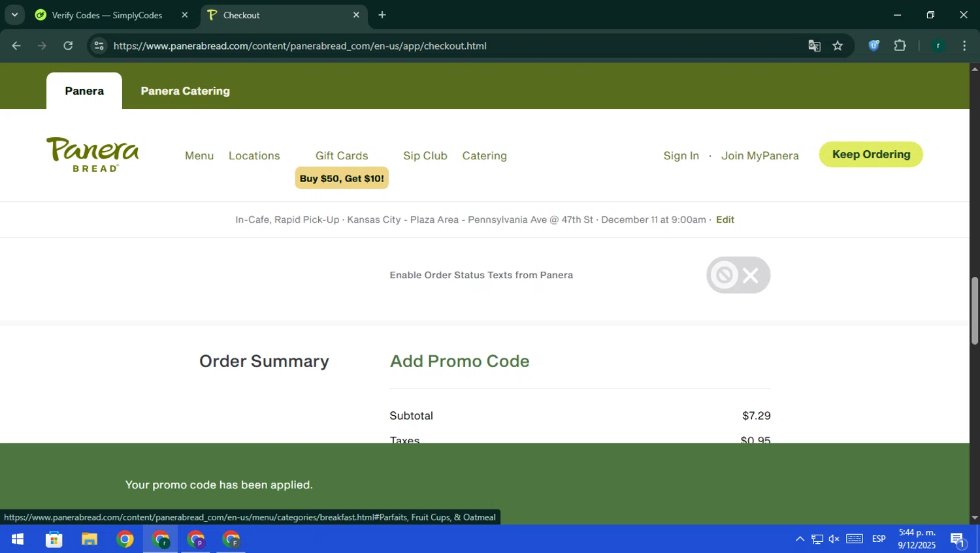Click the Keep Ordering button

pos(871,154)
